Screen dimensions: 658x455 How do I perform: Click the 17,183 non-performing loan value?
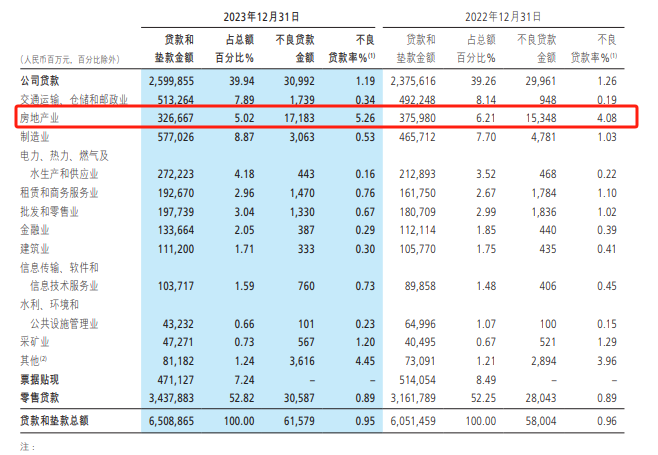299,118
